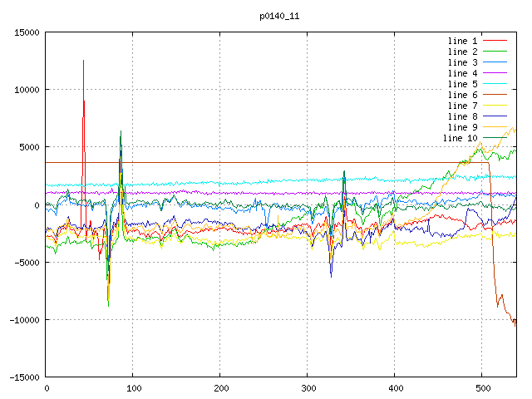The image size is (532, 399).
Task: Select the 100 tick label on x-axis
Action: (133, 388)
